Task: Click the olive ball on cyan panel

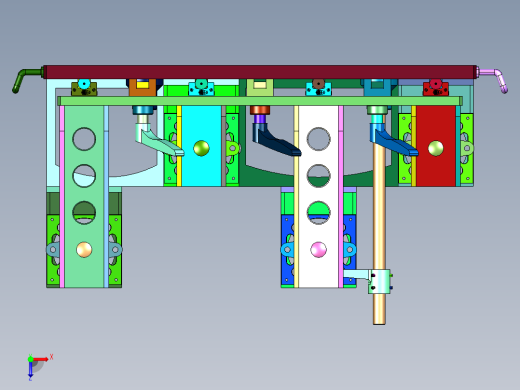Action: (x=201, y=148)
